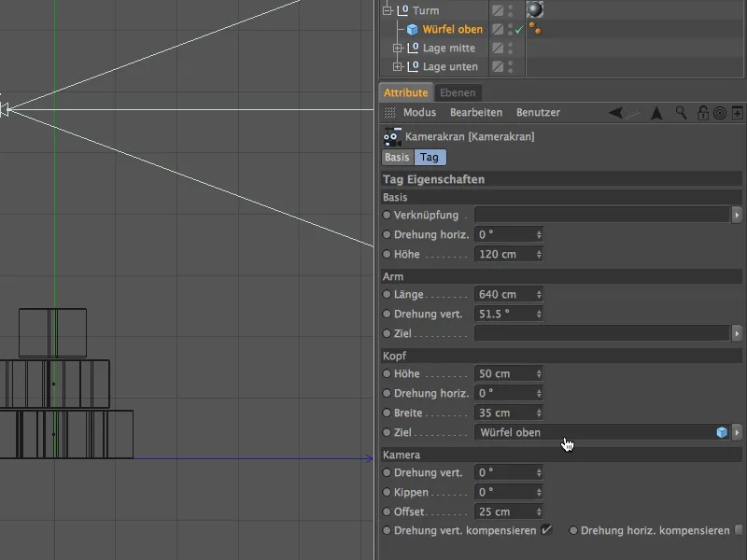
Task: Enable Drehung horiz. kompensieren checkbox
Action: tap(739, 530)
